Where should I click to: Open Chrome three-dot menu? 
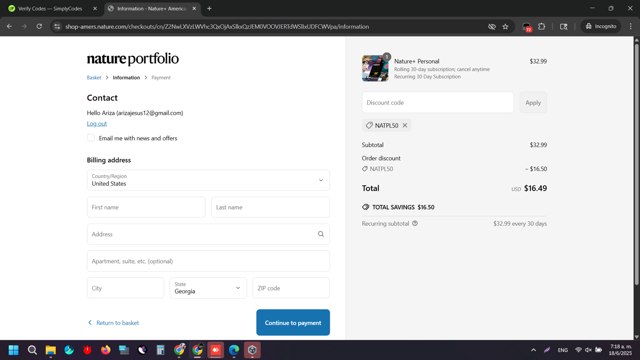631,26
